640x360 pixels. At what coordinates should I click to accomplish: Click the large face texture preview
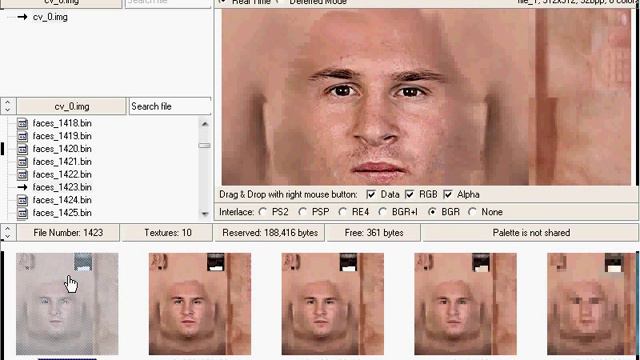point(426,97)
